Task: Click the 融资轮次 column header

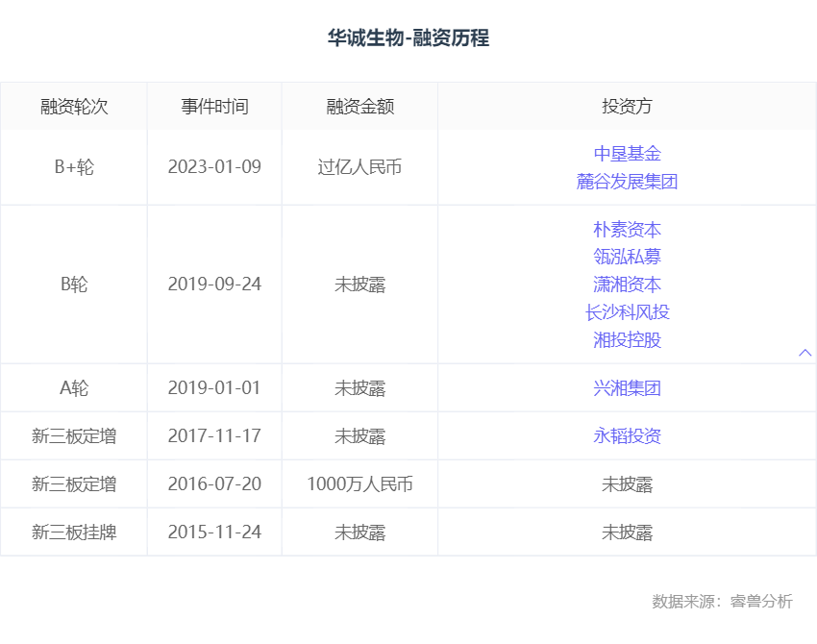Action: (x=74, y=107)
